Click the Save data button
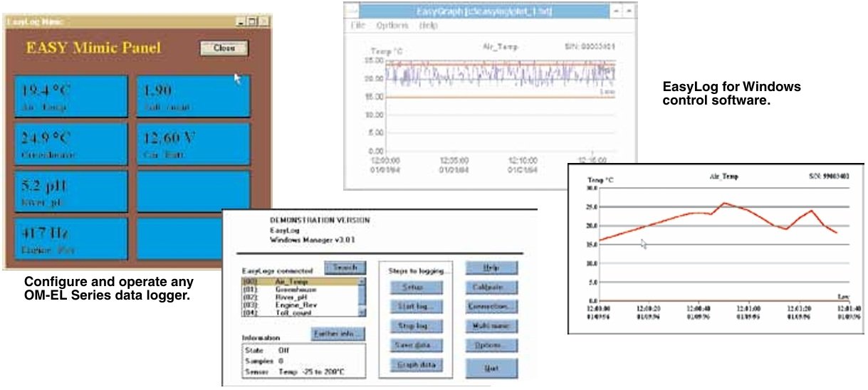This screenshot has width=868, height=390. pos(417,345)
